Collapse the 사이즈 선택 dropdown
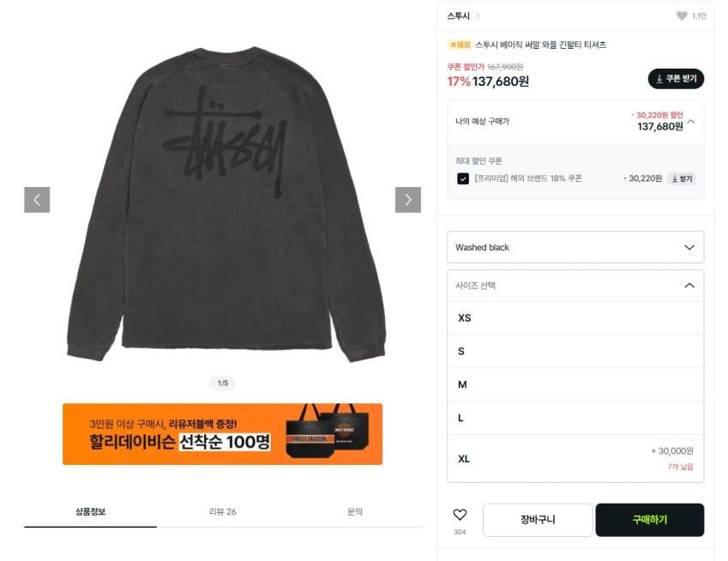Screen dimensions: 728x561 (x=575, y=286)
